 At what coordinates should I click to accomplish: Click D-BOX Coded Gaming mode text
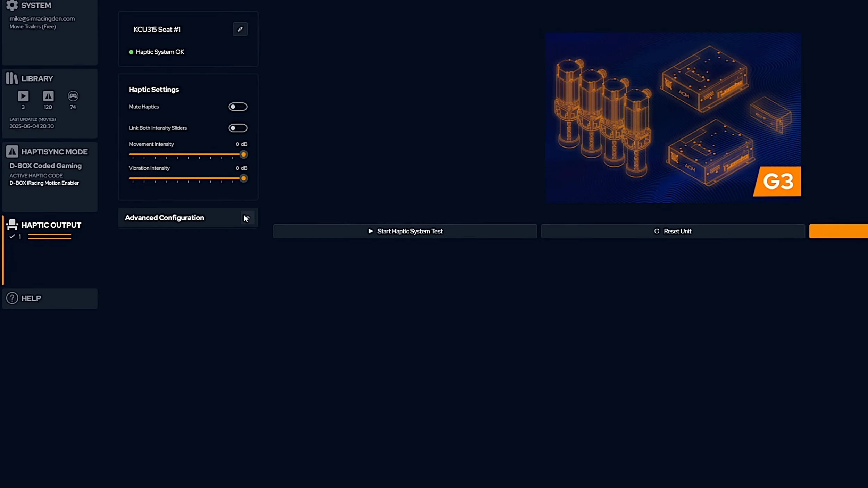pos(45,166)
